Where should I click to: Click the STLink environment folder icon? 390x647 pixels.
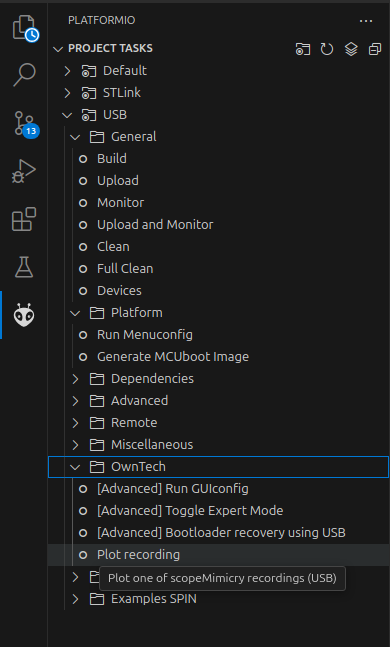[x=88, y=93]
